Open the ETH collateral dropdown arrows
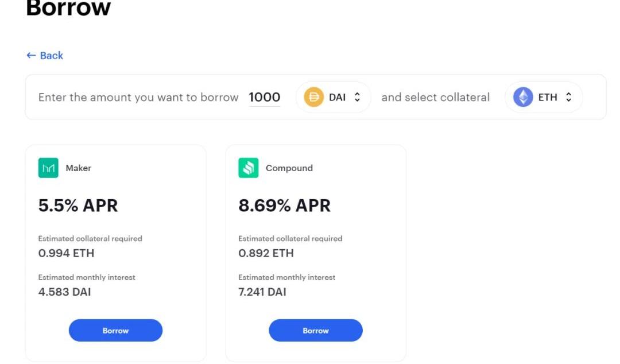Screen dimensions: 620x364 [x=568, y=97]
